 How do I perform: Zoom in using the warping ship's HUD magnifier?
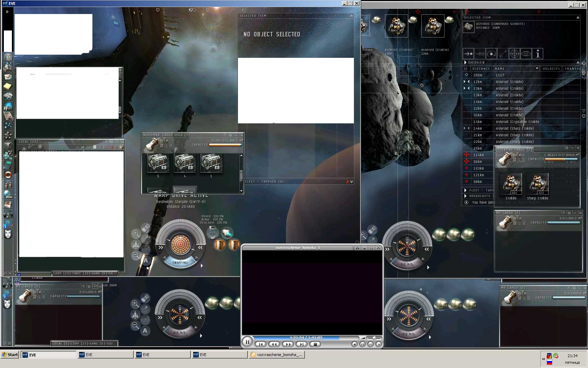(x=135, y=233)
